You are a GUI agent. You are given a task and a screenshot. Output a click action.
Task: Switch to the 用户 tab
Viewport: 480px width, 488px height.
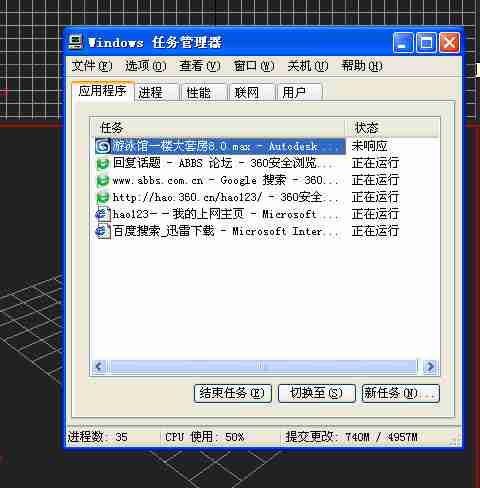(300, 92)
